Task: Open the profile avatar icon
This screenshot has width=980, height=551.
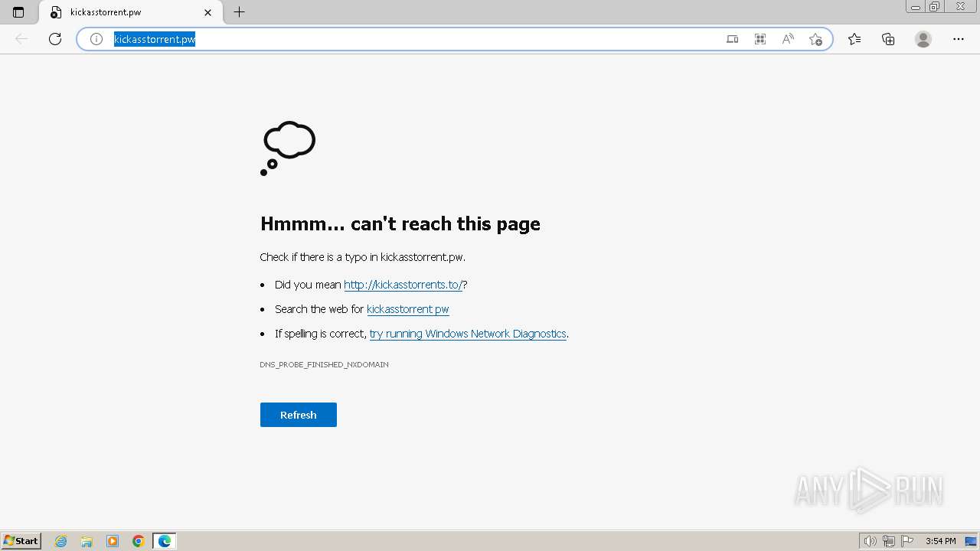Action: 923,39
